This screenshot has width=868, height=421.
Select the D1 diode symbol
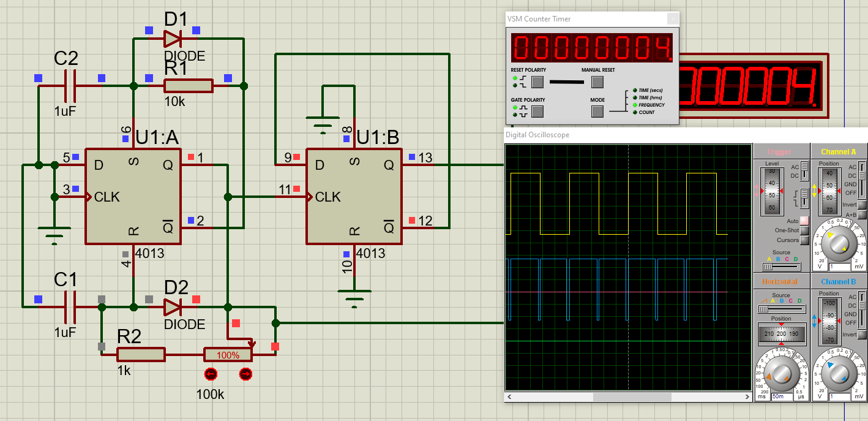(172, 39)
